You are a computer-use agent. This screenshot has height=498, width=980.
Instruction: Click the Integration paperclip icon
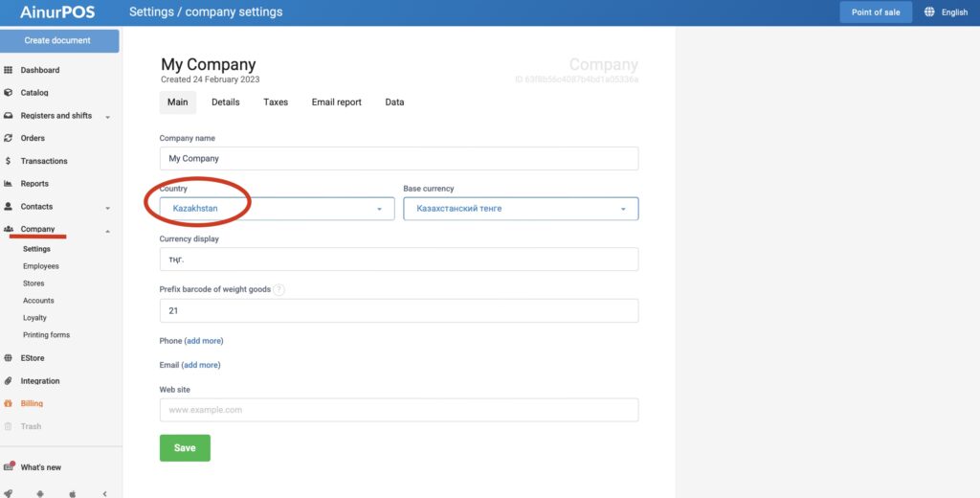(9, 381)
